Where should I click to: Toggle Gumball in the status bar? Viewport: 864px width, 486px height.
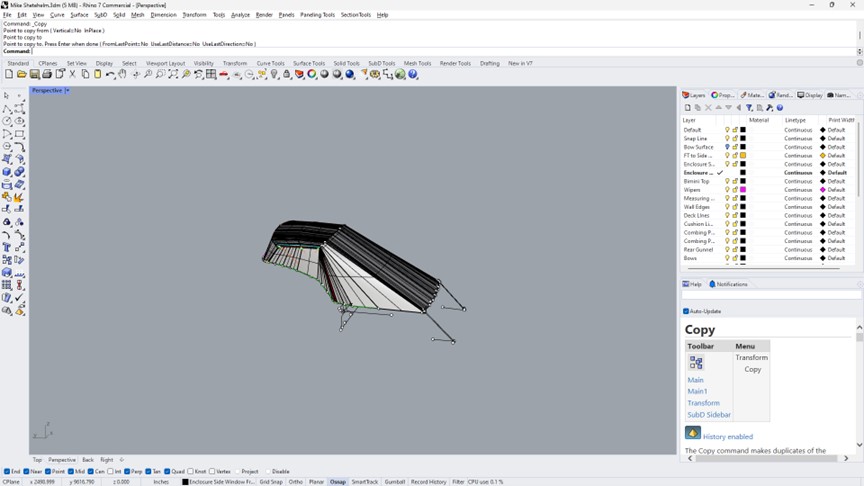click(x=394, y=482)
